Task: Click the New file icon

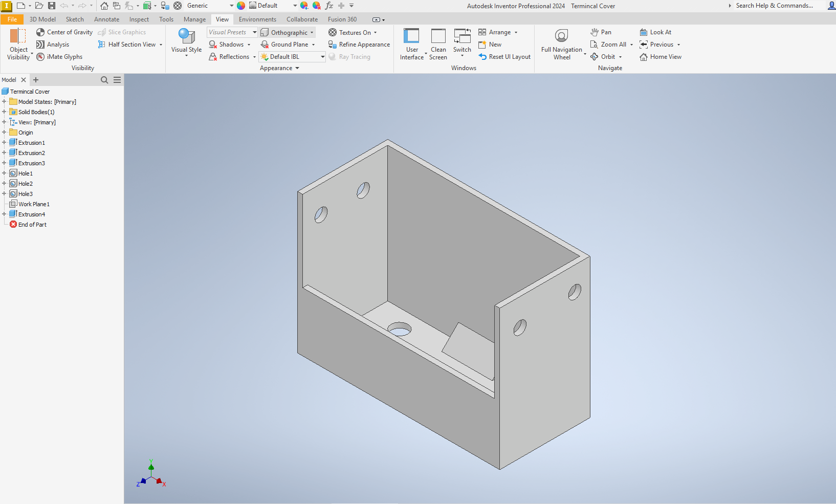Action: point(21,6)
